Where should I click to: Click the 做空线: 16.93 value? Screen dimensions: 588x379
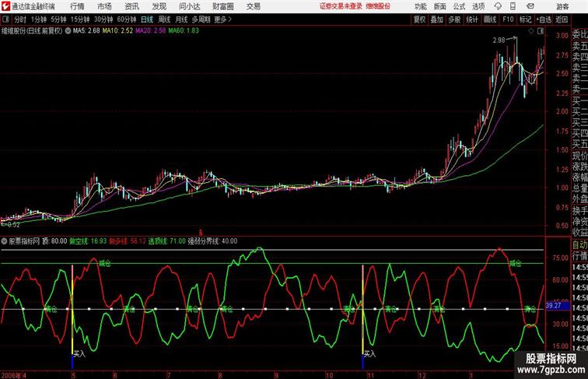[88, 241]
